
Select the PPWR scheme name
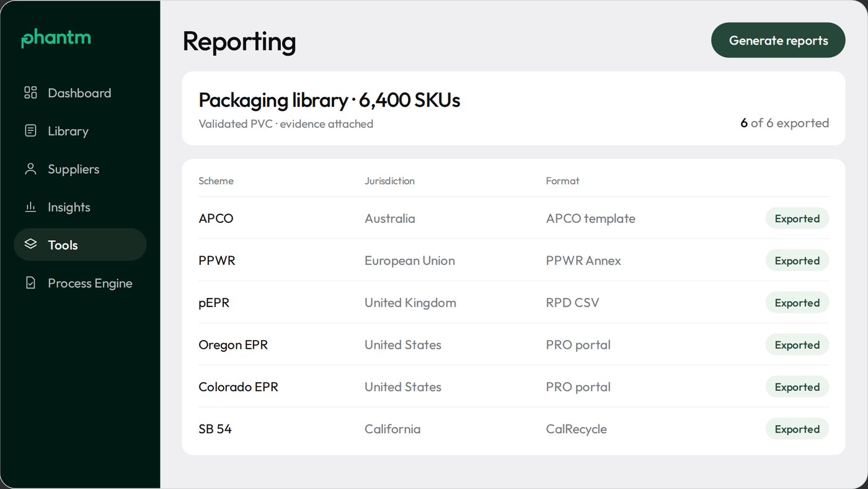217,261
